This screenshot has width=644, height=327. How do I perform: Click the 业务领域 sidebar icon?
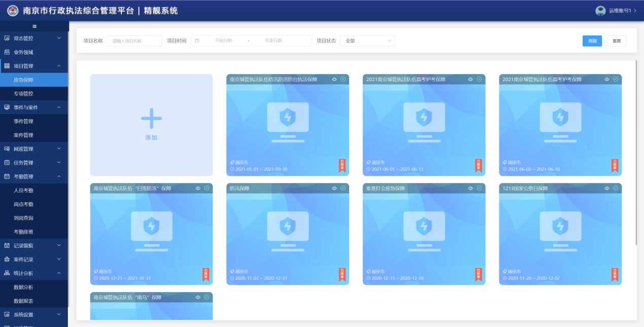7,52
